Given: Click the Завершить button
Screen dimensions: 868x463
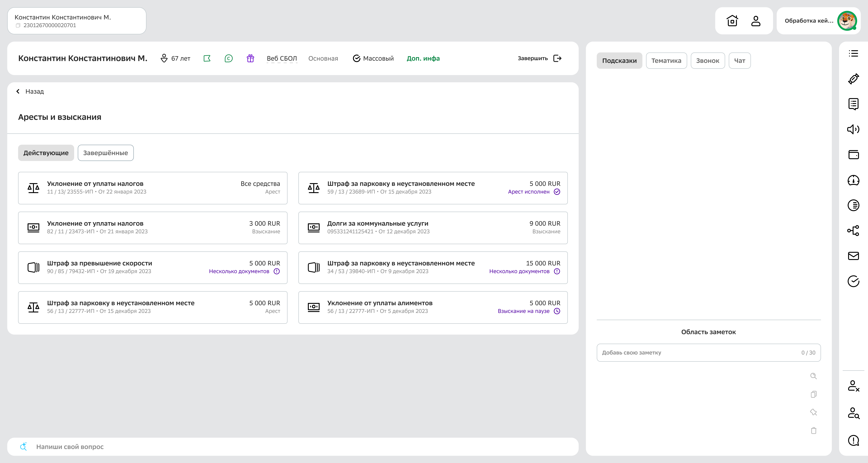Looking at the screenshot, I should (539, 58).
